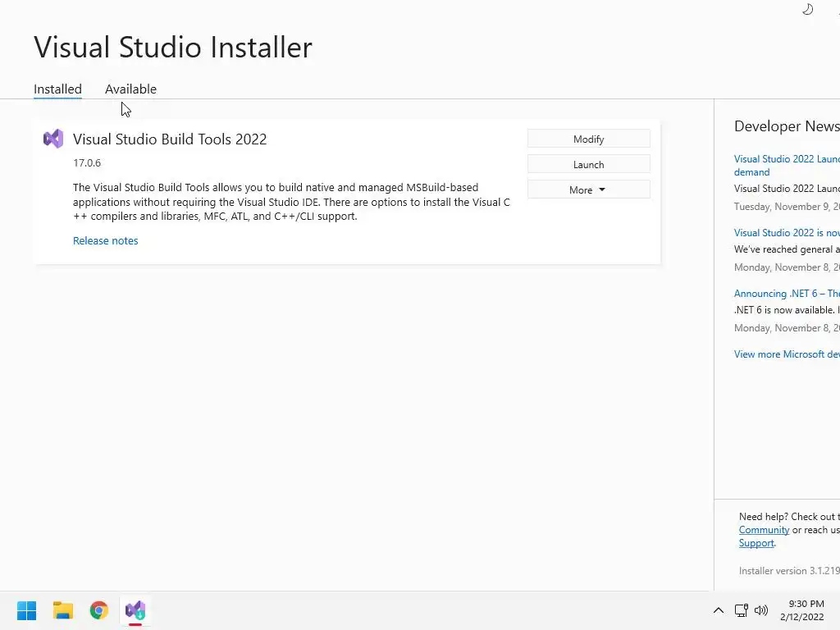This screenshot has width=840, height=630.
Task: Show hidden system tray icons
Action: click(719, 610)
